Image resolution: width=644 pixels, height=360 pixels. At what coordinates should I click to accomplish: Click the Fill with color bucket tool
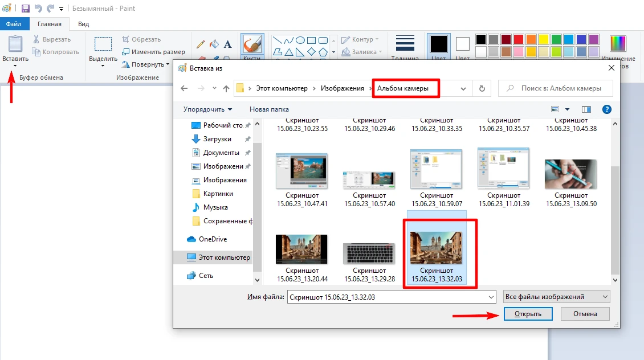pos(214,44)
